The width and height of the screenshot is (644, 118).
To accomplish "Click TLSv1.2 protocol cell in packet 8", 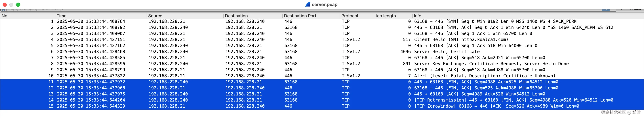I will (x=351, y=64).
